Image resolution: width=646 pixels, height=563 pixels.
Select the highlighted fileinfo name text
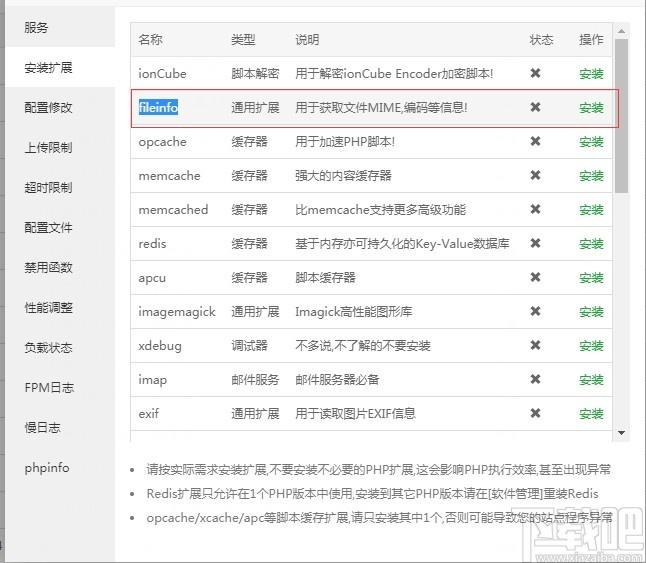(158, 107)
